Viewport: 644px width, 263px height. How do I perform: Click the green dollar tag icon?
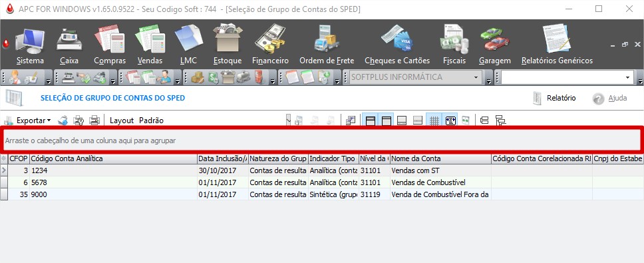tap(213, 77)
